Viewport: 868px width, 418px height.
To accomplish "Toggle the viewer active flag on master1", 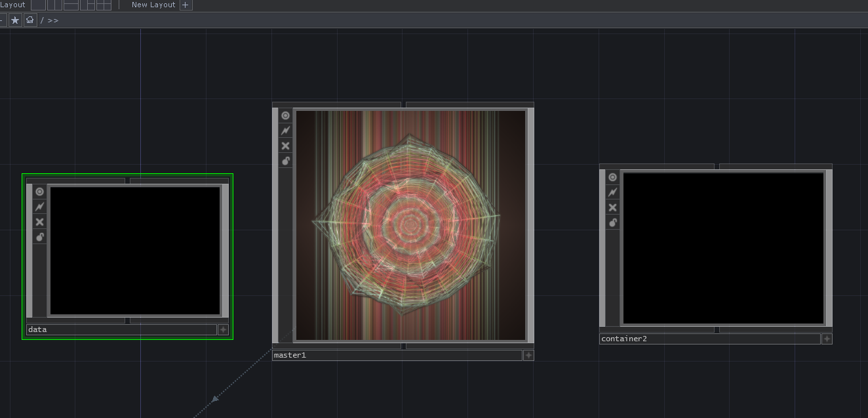I will (x=285, y=115).
